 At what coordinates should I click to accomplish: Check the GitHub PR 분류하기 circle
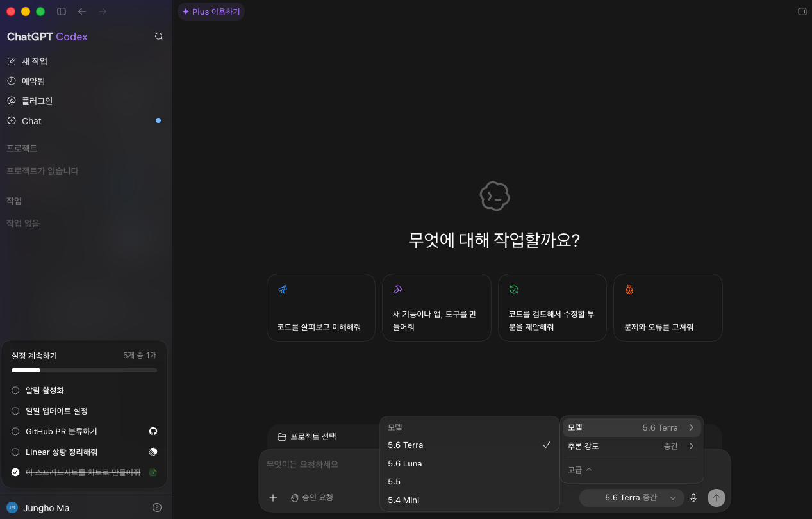[x=15, y=431]
